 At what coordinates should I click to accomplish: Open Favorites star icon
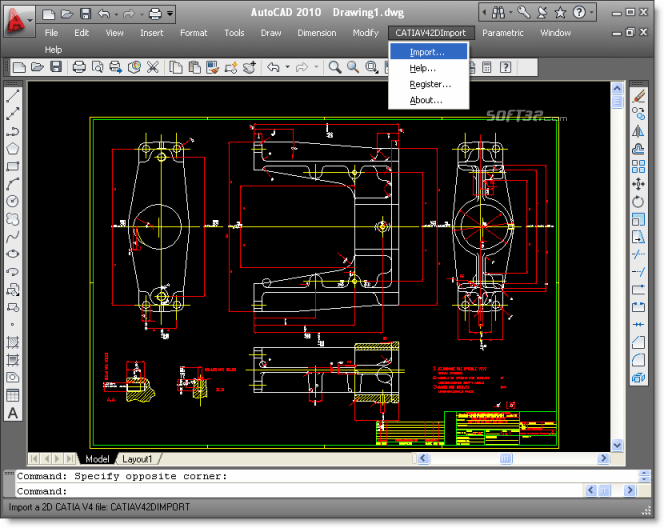pos(560,13)
